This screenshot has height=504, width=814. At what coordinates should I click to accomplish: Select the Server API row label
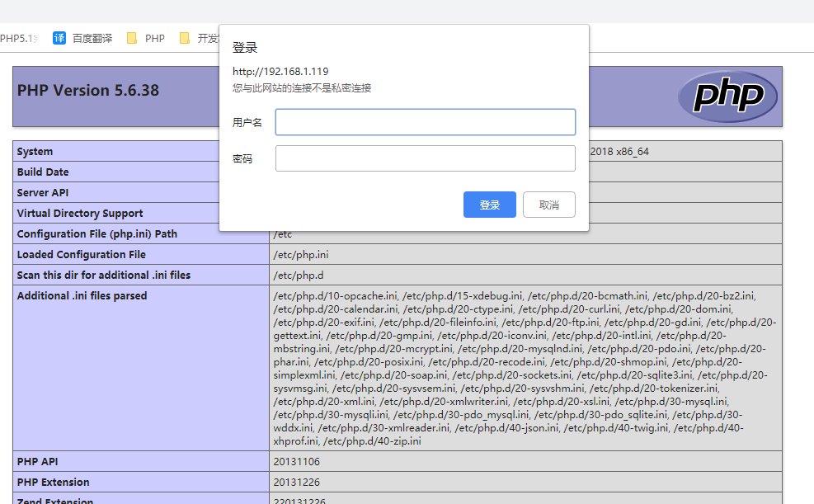pos(43,192)
